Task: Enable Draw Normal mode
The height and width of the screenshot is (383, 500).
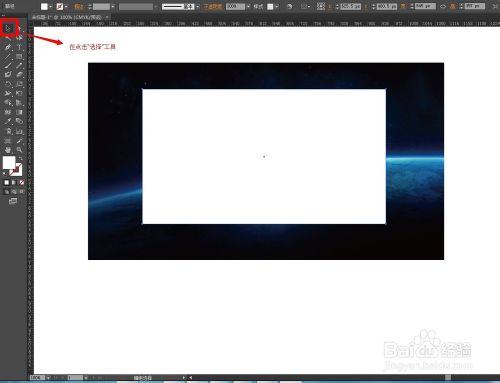Action: 6,192
